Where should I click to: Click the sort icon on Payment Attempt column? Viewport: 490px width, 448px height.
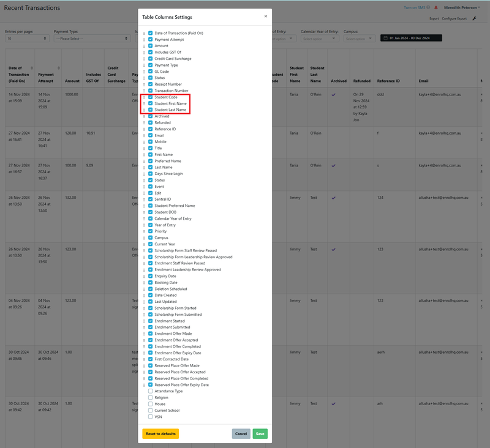tap(59, 68)
